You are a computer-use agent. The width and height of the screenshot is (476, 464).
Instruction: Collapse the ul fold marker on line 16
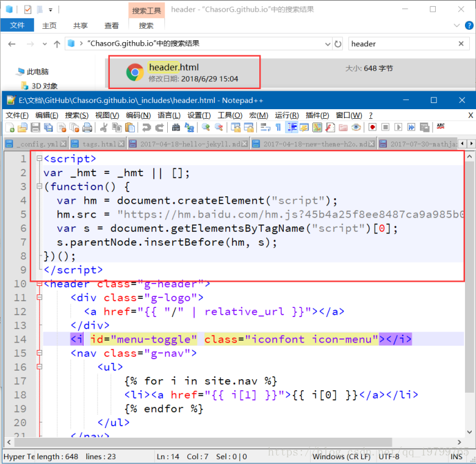pyautogui.click(x=39, y=367)
